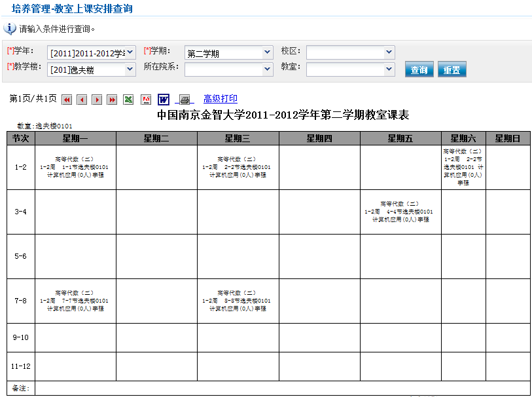Click the 查询 search button

(419, 70)
